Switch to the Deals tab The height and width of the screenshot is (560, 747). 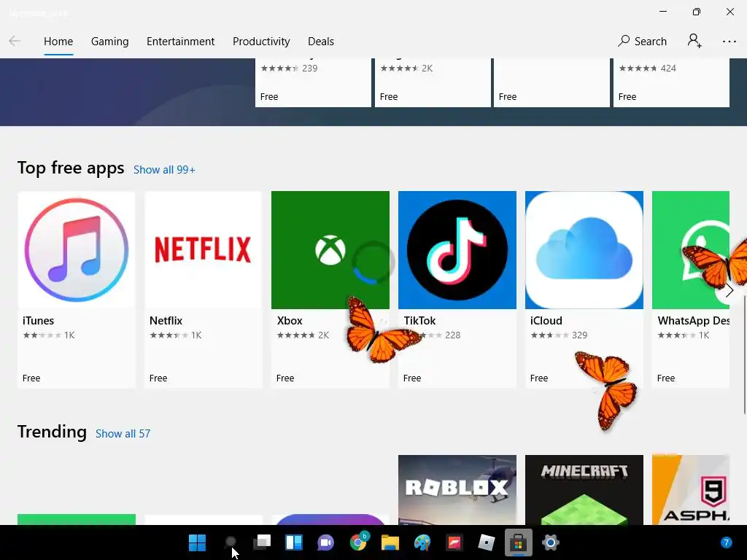tap(321, 42)
